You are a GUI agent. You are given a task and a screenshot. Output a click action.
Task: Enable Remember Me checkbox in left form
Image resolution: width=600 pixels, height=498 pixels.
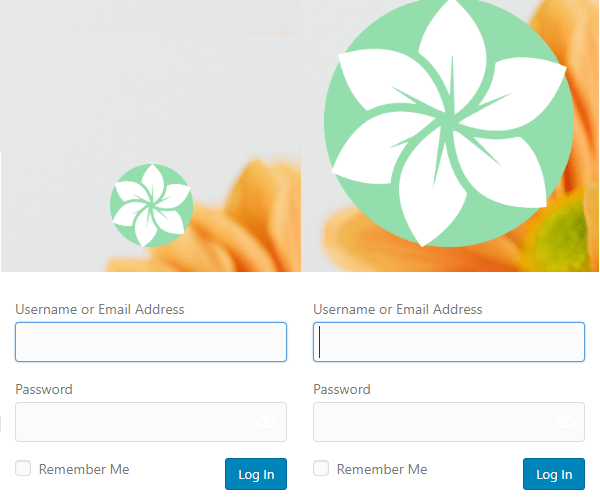coord(23,468)
